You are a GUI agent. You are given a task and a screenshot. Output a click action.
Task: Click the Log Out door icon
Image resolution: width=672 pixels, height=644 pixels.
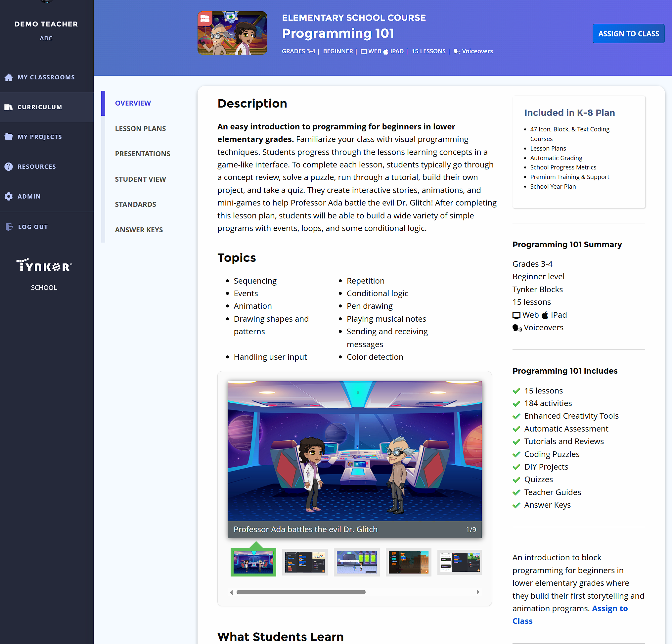tap(9, 227)
